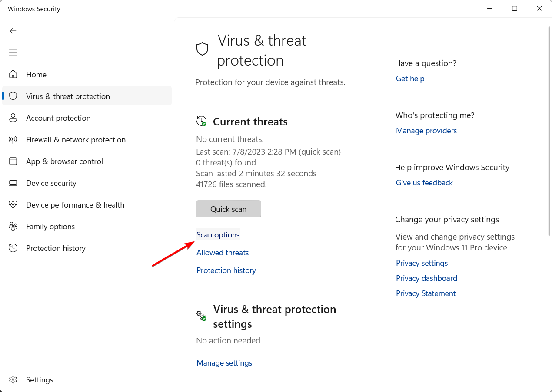
Task: Open the Allowed threats link
Action: click(223, 253)
